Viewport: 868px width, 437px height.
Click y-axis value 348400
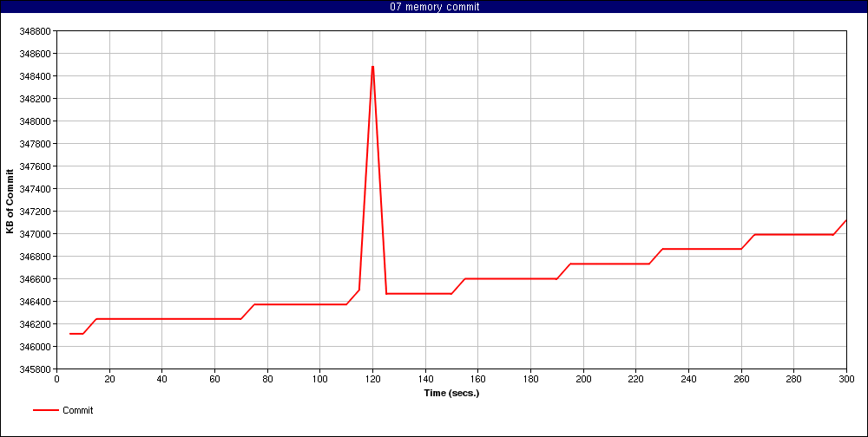coord(35,76)
